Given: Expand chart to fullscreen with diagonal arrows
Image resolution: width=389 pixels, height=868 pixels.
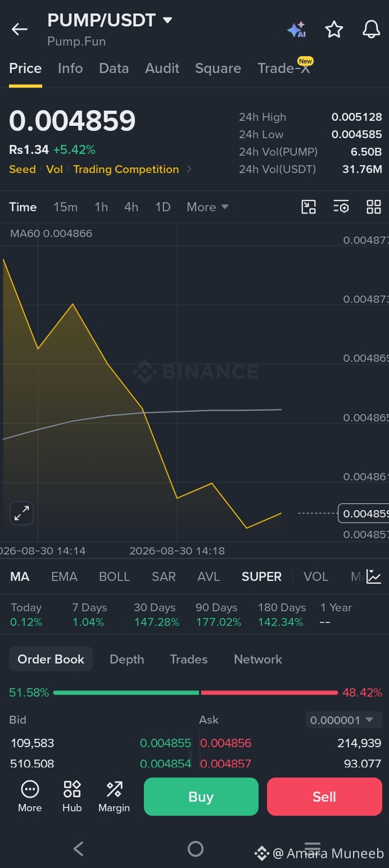Looking at the screenshot, I should click(22, 512).
